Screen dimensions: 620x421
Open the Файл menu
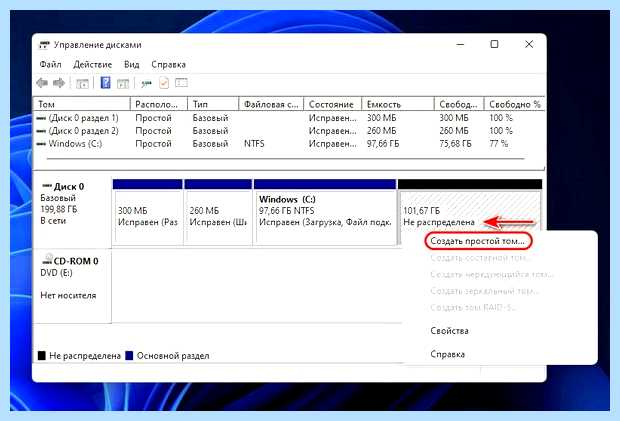[x=50, y=64]
